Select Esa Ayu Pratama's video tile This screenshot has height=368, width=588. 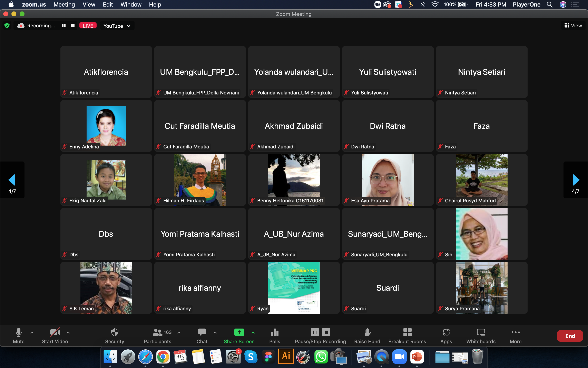click(x=388, y=180)
